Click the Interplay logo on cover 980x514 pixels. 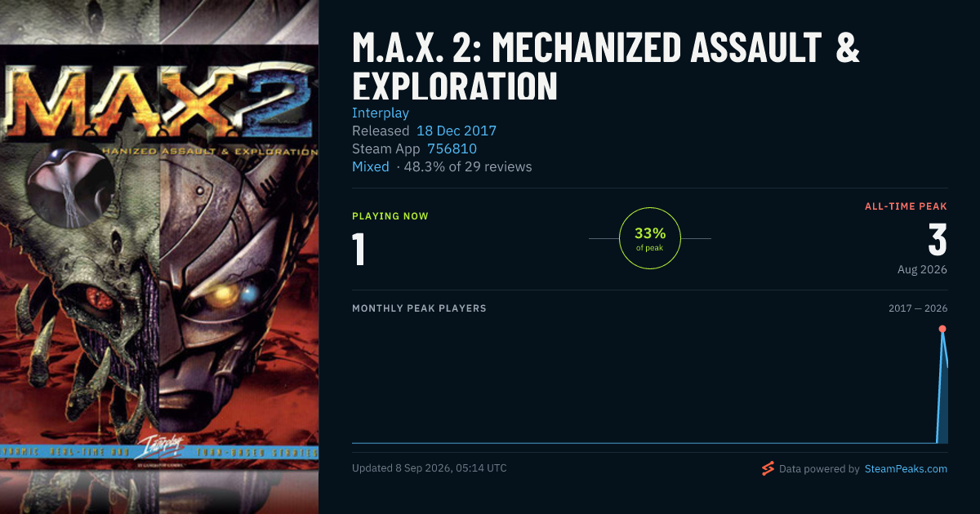tap(164, 447)
